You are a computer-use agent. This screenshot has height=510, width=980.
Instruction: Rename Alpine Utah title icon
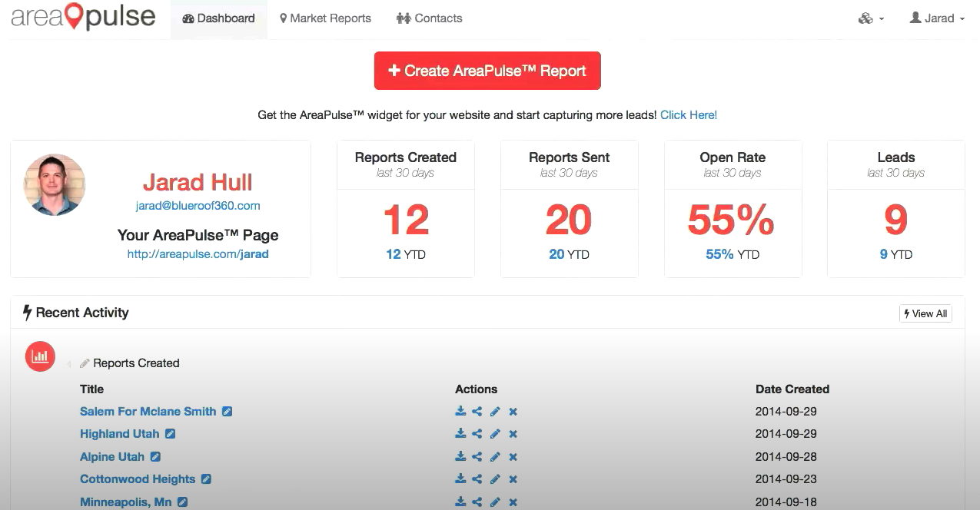point(155,457)
